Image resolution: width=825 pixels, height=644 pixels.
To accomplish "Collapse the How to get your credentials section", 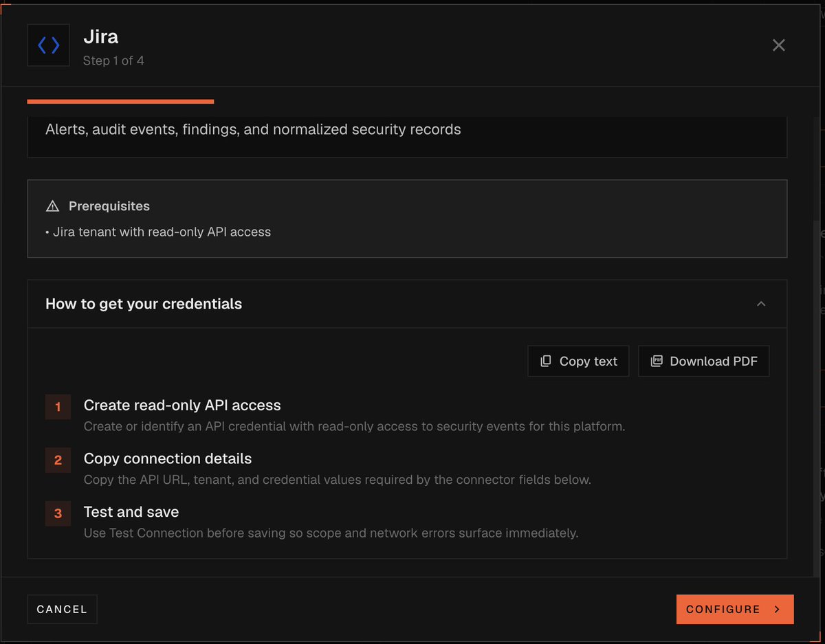I will click(761, 304).
